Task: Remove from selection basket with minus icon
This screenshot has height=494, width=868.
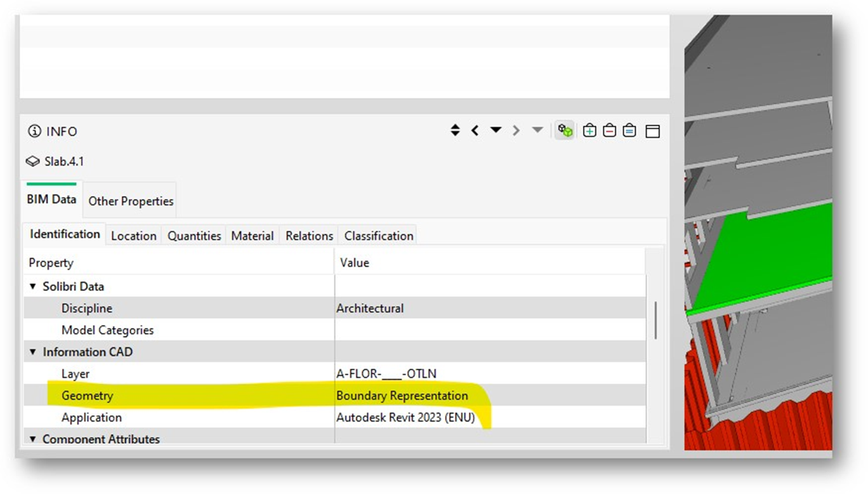Action: click(x=609, y=130)
